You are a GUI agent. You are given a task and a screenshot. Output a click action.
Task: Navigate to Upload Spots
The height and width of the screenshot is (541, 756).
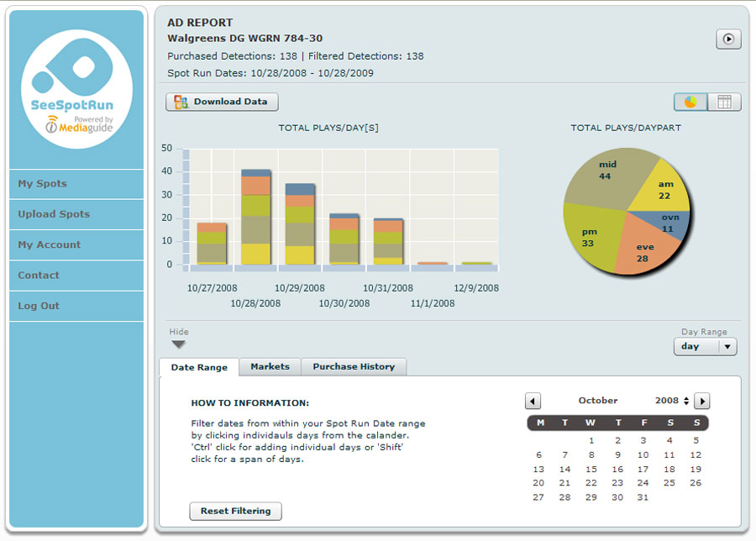[76, 214]
